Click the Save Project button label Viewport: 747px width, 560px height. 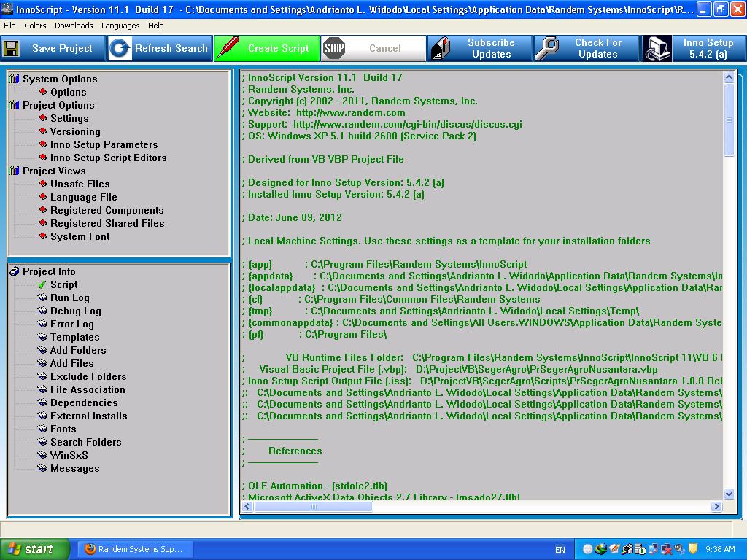[63, 49]
